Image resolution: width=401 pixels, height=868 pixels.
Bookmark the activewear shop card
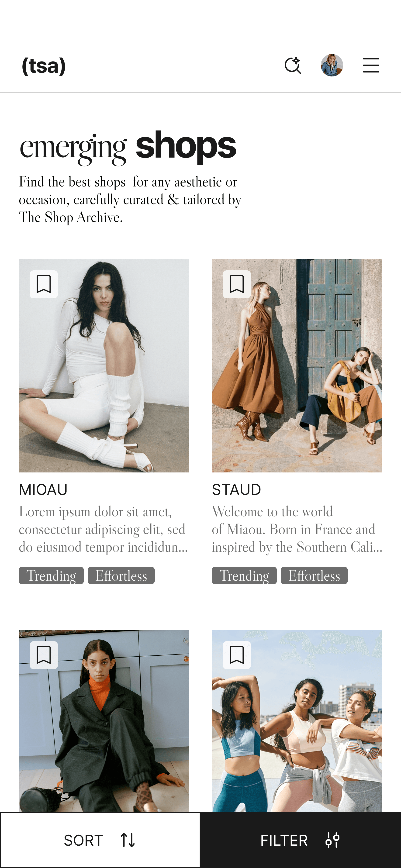pyautogui.click(x=237, y=655)
